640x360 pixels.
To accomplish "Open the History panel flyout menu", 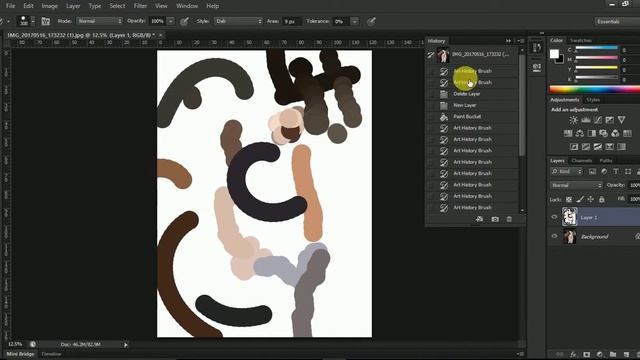I will click(x=520, y=41).
